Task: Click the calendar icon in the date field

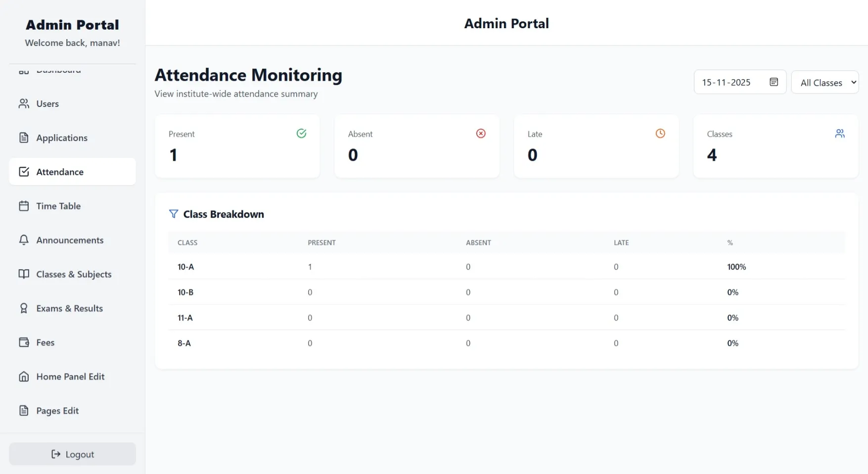Action: (x=773, y=82)
